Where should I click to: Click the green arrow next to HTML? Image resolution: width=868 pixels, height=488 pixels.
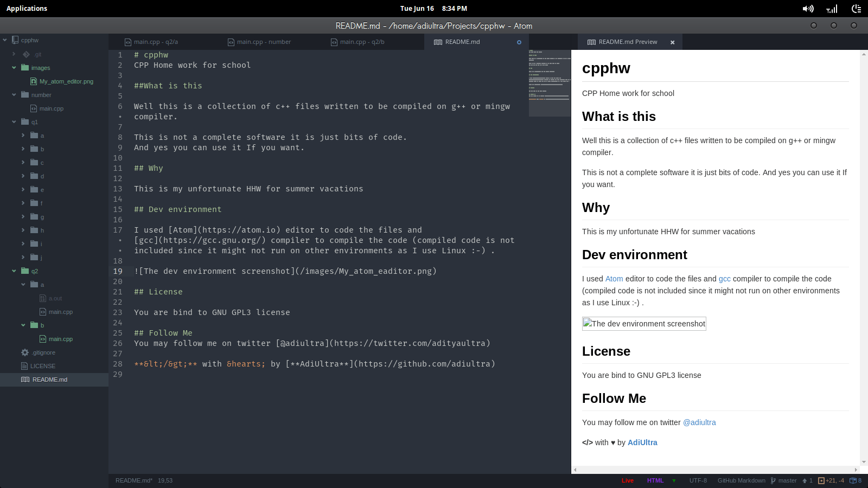674,480
